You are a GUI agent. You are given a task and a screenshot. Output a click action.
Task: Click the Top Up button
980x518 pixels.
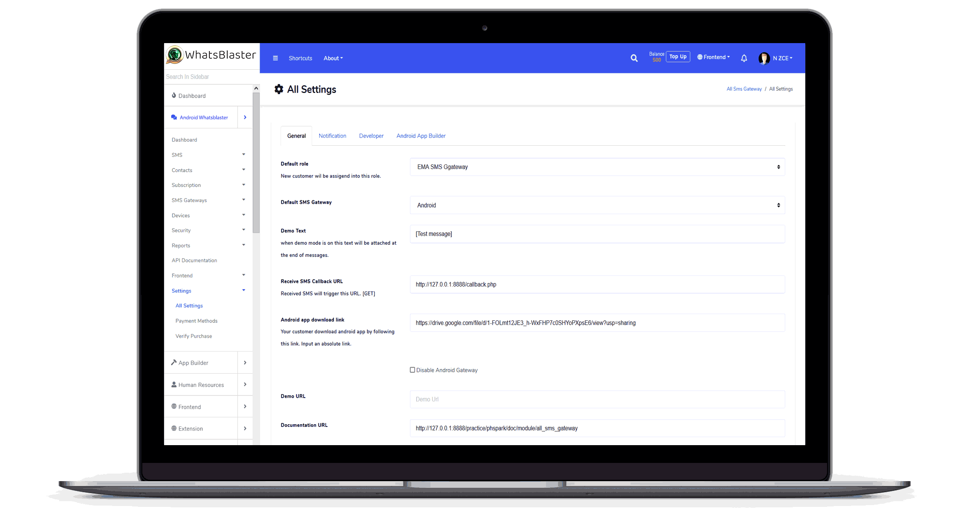(x=678, y=57)
